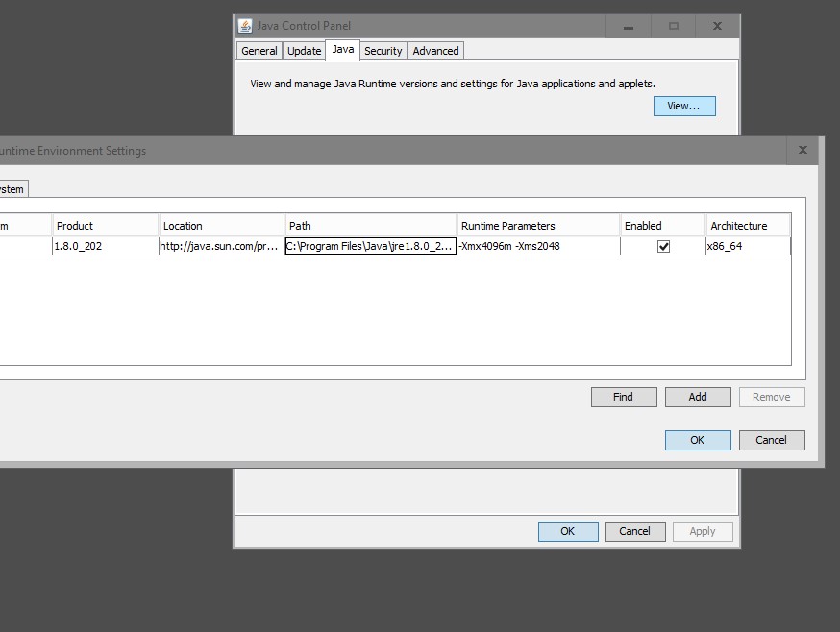Click the maximize button of Java Control Panel
Screen dimensions: 840x632
pyautogui.click(x=674, y=26)
